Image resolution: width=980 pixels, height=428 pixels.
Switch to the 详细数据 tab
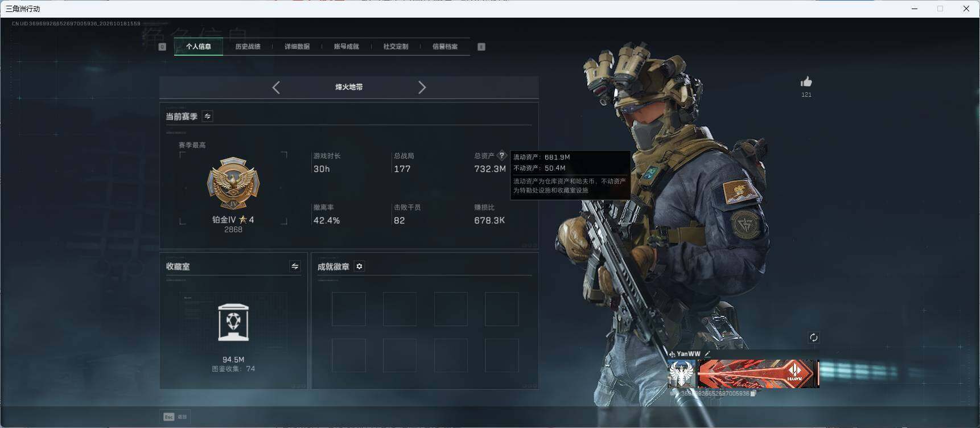click(x=297, y=47)
